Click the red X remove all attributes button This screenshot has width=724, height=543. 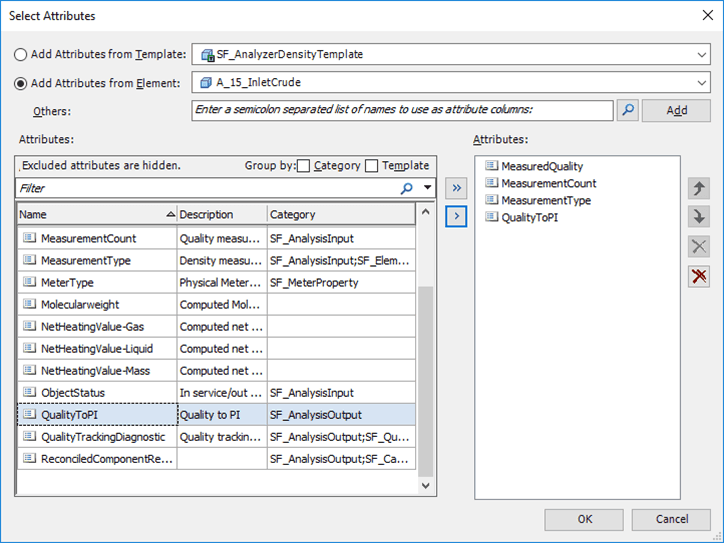pyautogui.click(x=699, y=277)
